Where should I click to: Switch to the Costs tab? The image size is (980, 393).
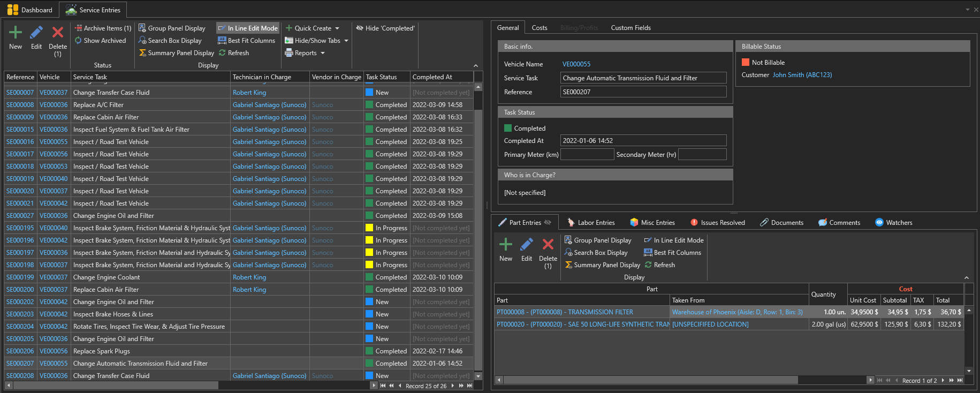539,28
